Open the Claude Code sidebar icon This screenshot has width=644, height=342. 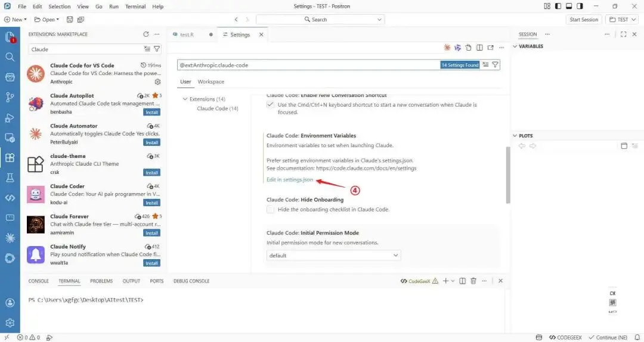click(10, 238)
